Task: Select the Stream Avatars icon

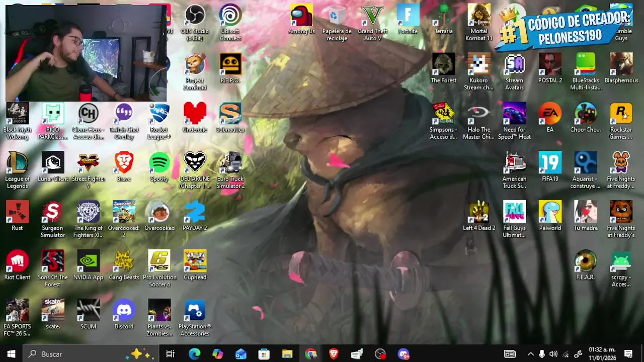Action: coord(515,72)
